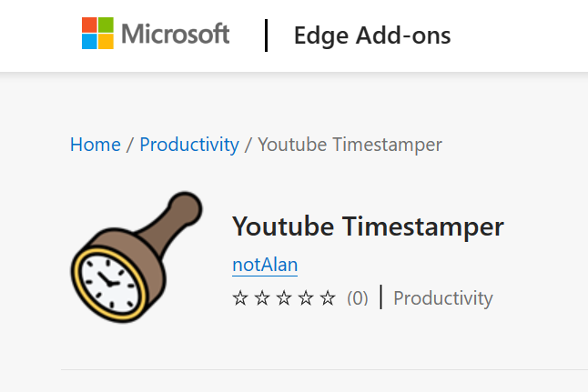Click the fifth rating star
Screen dimensions: 588x392
[x=328, y=298]
